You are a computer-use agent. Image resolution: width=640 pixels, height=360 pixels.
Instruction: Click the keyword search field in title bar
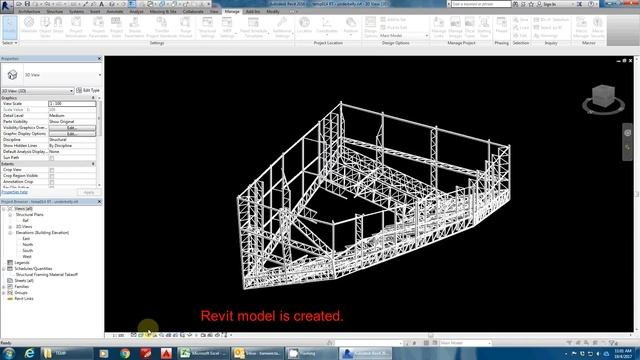coord(481,4)
